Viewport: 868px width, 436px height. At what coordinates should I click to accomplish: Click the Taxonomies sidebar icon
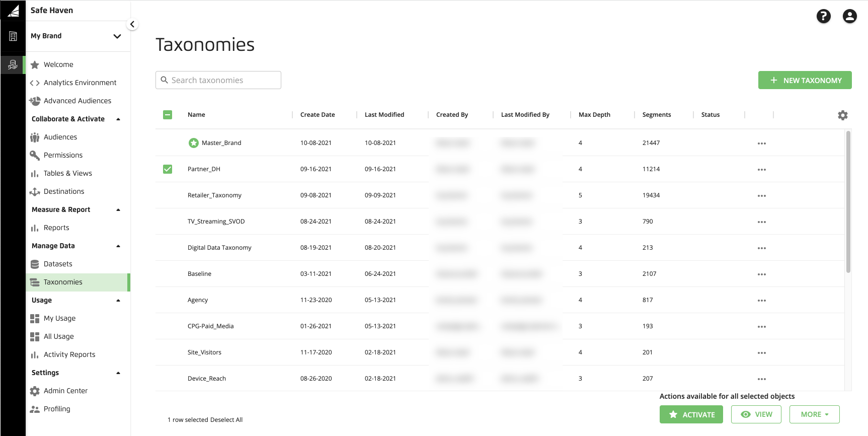pyautogui.click(x=35, y=282)
